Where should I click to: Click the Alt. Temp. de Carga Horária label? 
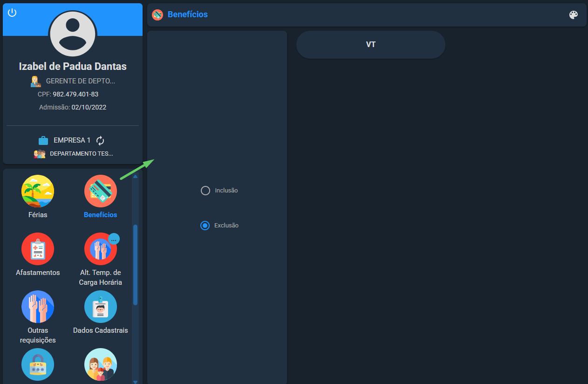click(101, 277)
